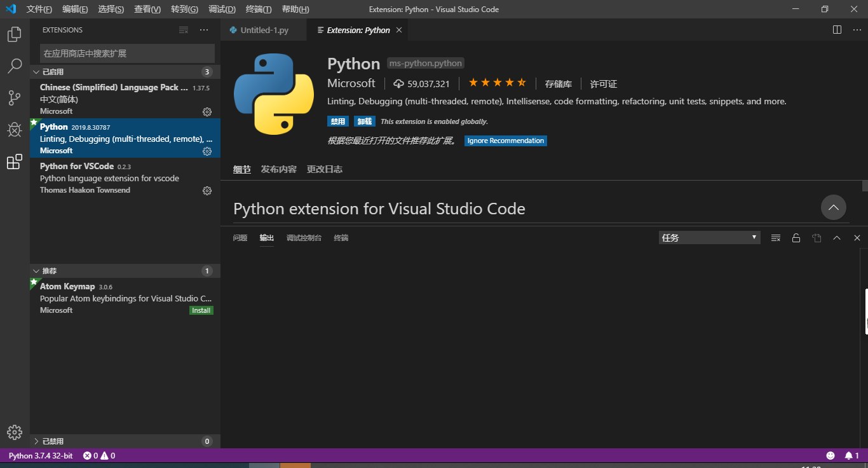Switch to 终端 panel tab
The image size is (868, 468).
(x=341, y=238)
